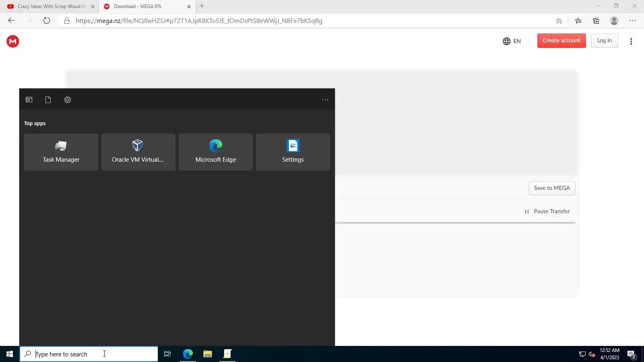Open the Action Center notifications
This screenshot has width=644, height=362.
632,354
